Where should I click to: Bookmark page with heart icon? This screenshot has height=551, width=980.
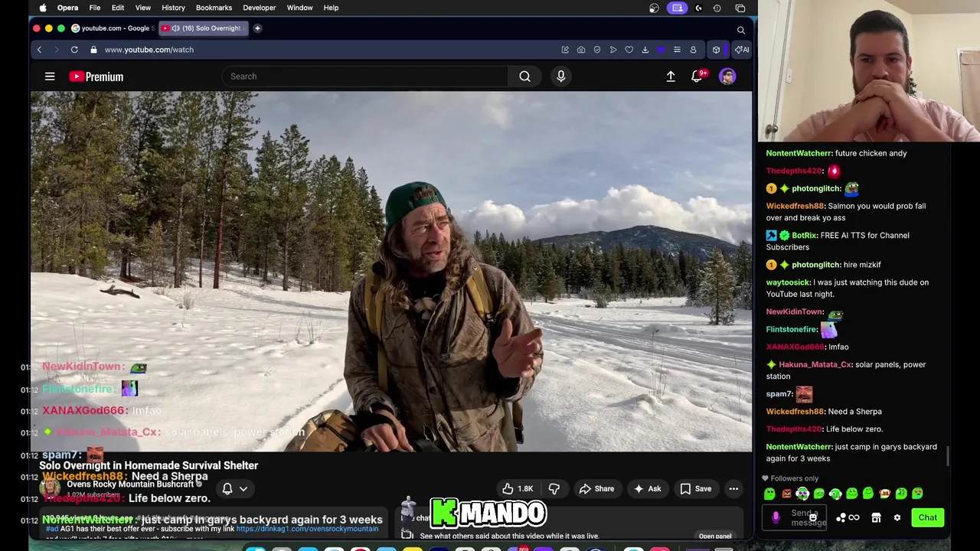(x=629, y=50)
